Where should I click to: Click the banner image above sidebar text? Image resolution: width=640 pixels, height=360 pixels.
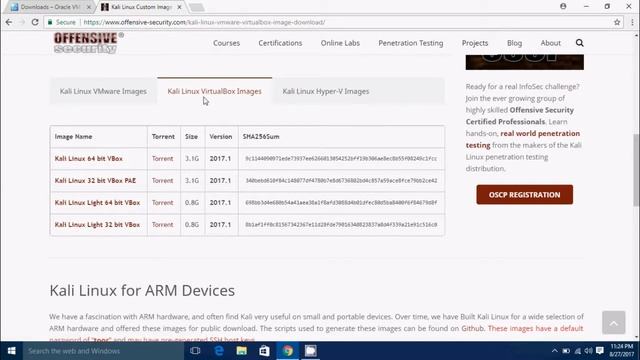pos(524,62)
